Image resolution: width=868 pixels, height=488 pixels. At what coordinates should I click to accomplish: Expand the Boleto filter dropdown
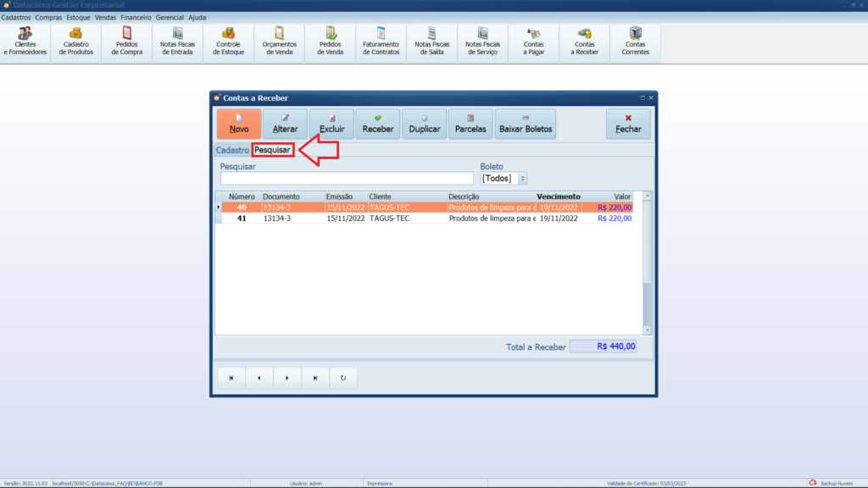pyautogui.click(x=522, y=179)
